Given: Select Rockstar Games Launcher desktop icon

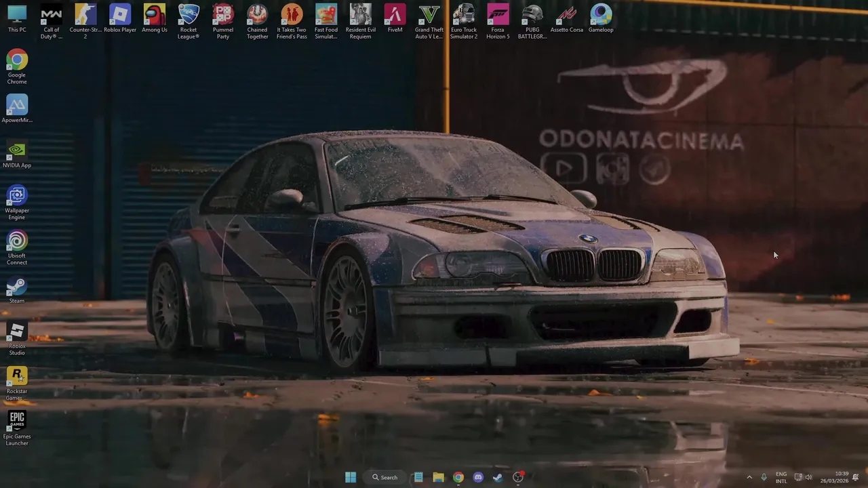Looking at the screenshot, I should pos(17,384).
